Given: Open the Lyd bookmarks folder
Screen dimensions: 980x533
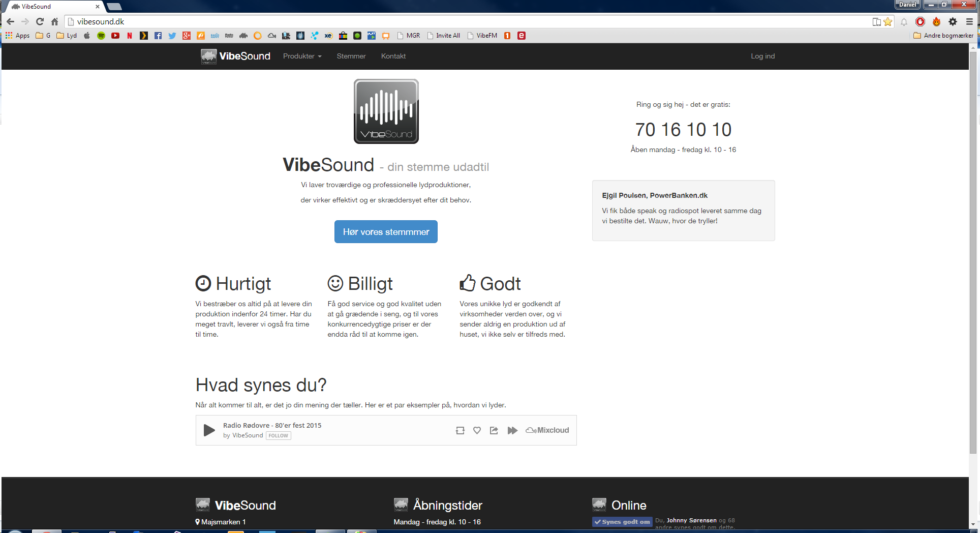Looking at the screenshot, I should (67, 36).
